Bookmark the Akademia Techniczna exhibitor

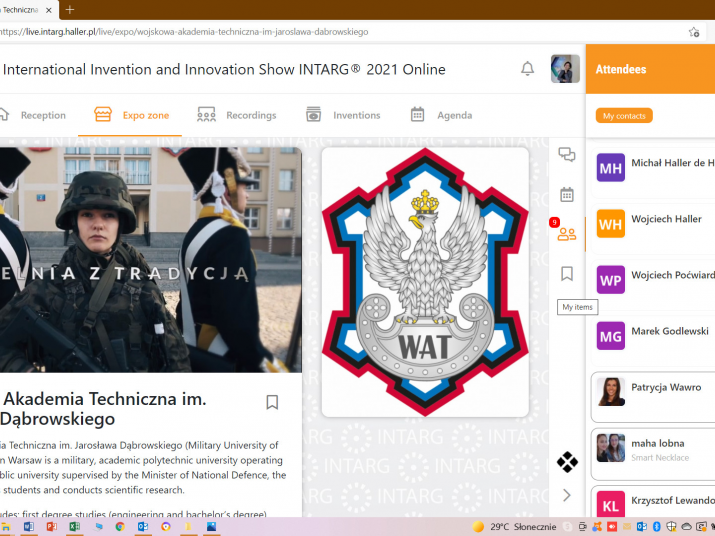(272, 402)
